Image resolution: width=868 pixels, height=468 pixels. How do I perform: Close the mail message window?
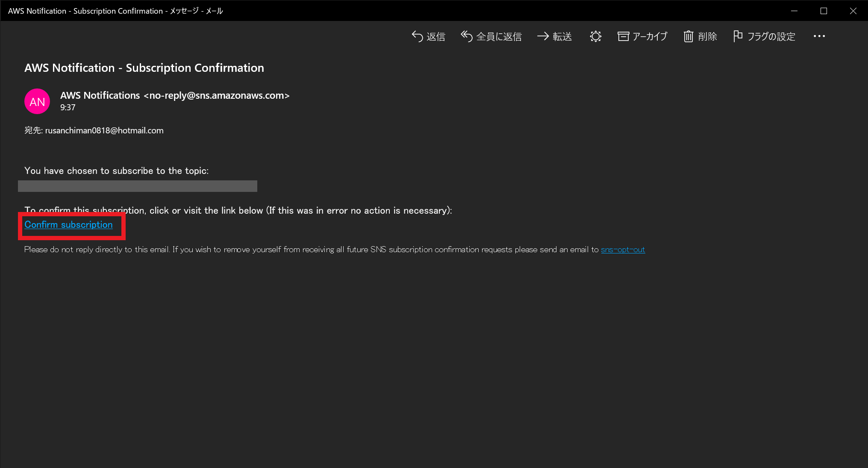pyautogui.click(x=853, y=11)
